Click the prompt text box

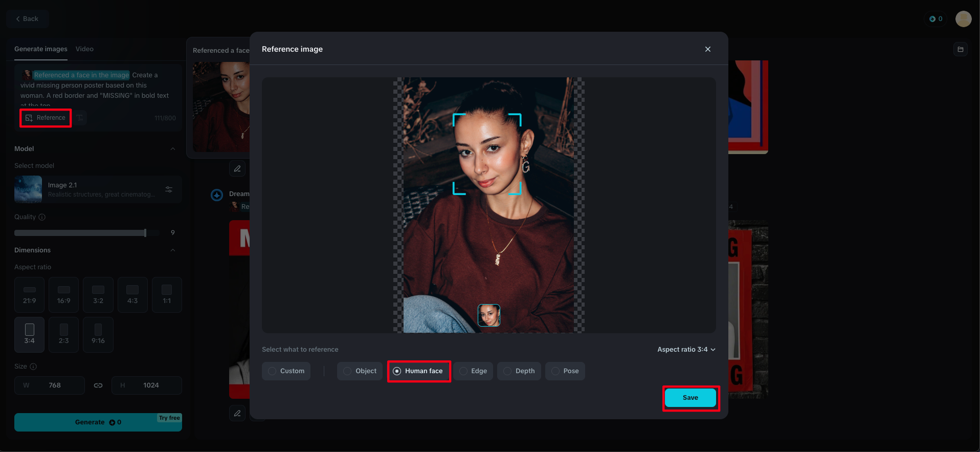(98, 89)
